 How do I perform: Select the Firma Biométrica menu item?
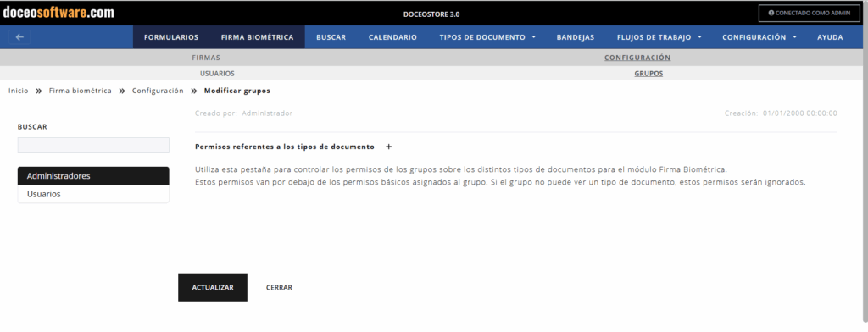click(257, 37)
